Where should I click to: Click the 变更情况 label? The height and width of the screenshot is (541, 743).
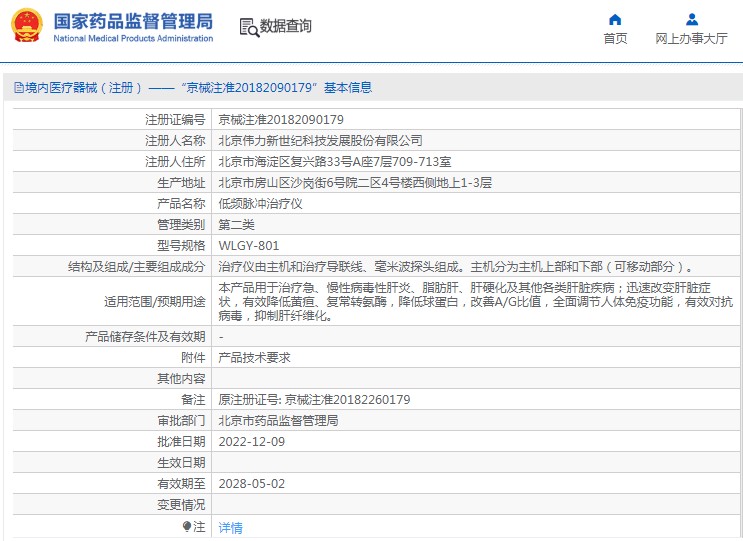point(181,505)
